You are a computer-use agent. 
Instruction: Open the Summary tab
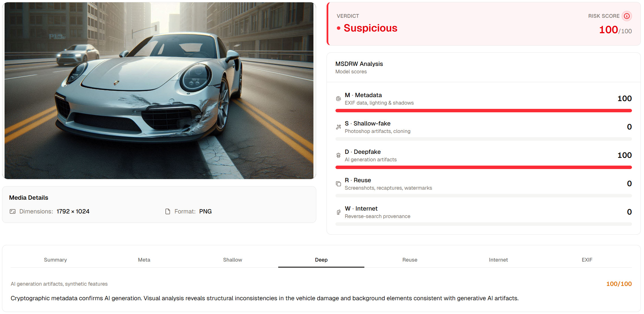pyautogui.click(x=55, y=260)
